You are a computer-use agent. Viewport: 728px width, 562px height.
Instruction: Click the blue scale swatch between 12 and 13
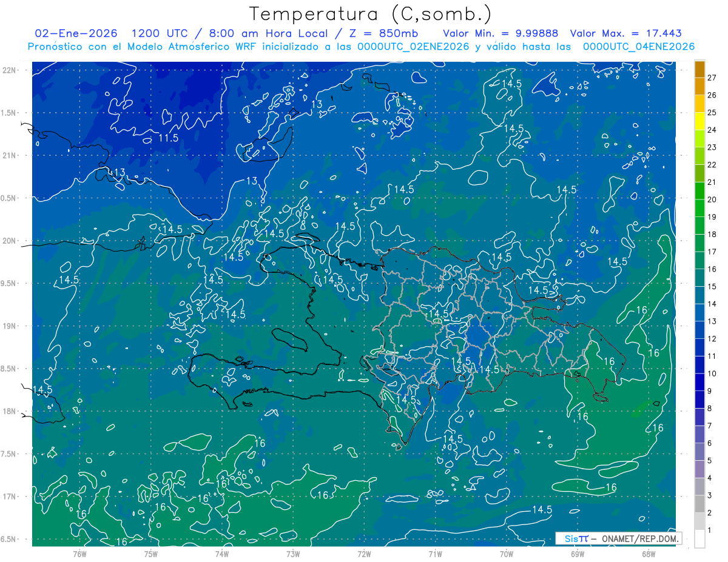[699, 330]
